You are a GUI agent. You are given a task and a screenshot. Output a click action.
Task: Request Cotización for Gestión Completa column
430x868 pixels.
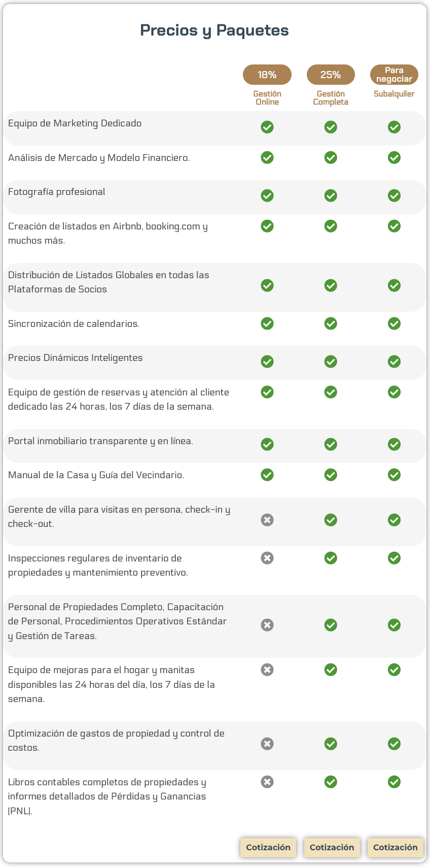[x=332, y=847]
